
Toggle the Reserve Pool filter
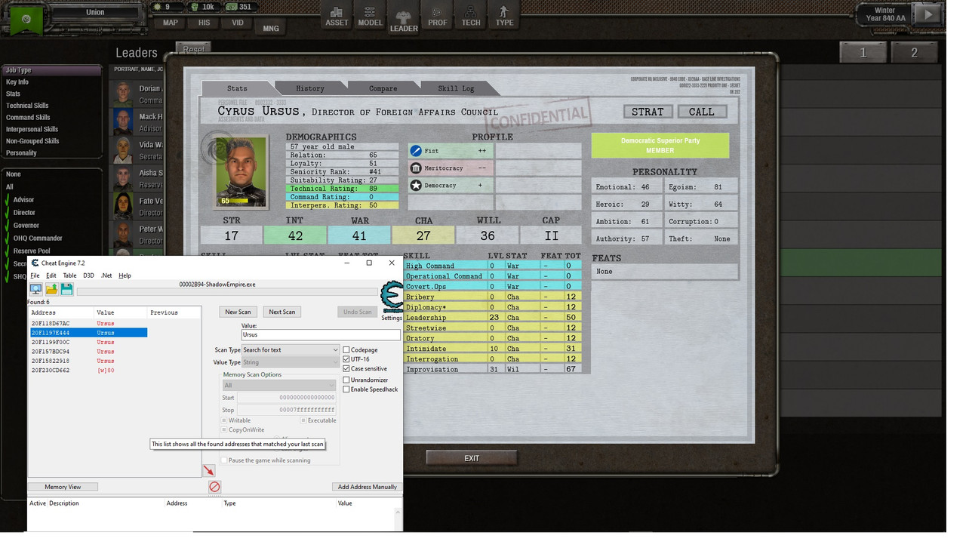coord(32,251)
